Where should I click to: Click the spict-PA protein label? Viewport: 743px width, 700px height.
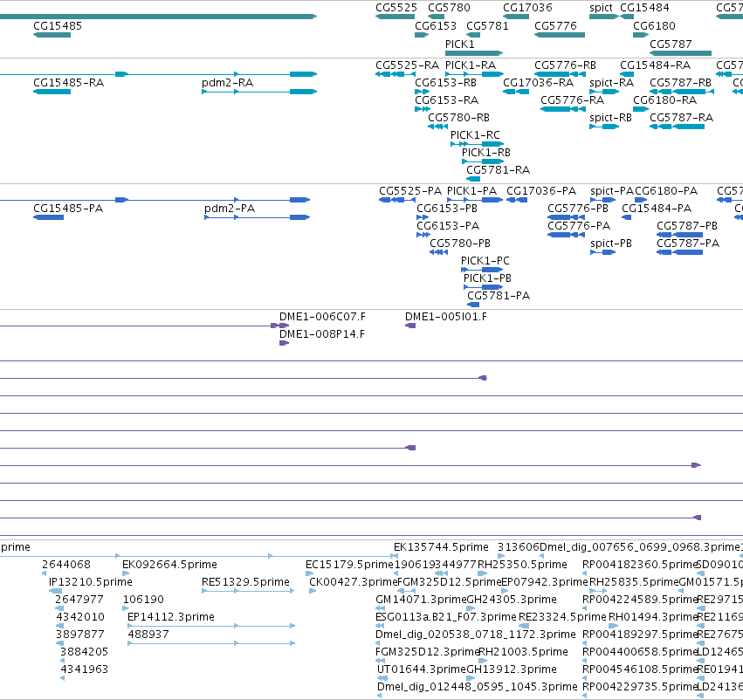tap(612, 191)
